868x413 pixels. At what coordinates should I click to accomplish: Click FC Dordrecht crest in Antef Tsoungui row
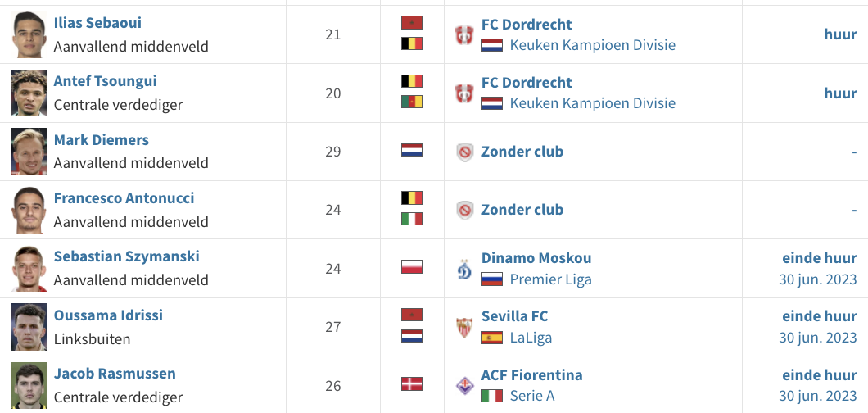coord(464,93)
